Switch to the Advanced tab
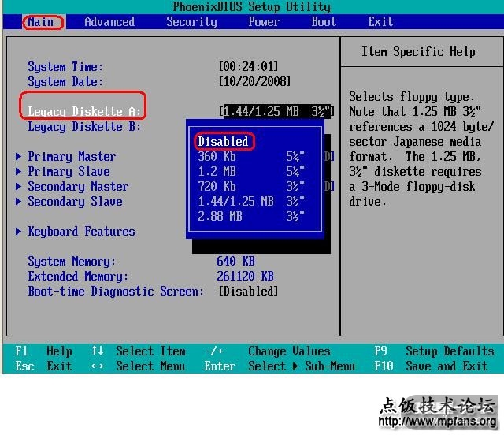The image size is (504, 435). point(109,22)
